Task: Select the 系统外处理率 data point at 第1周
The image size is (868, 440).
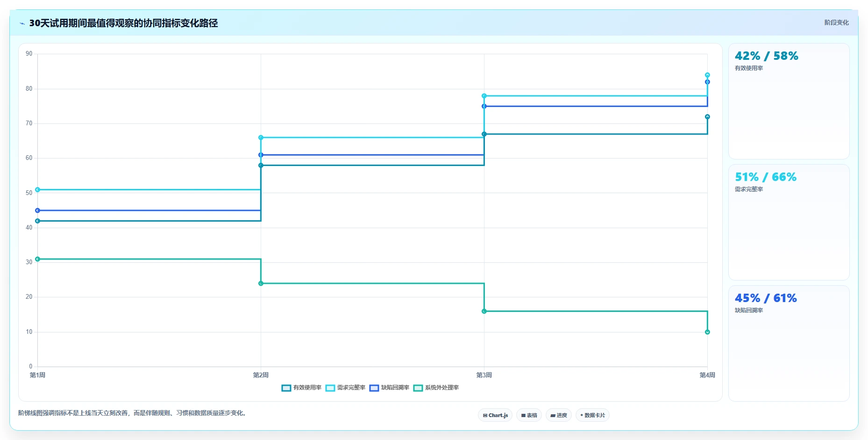Action: point(38,259)
